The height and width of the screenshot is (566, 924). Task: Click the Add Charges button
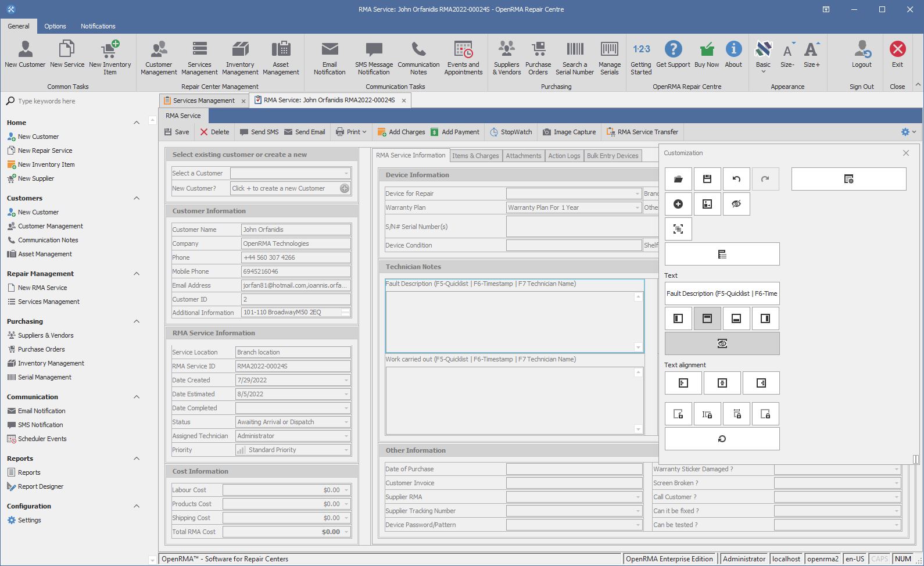pyautogui.click(x=401, y=132)
